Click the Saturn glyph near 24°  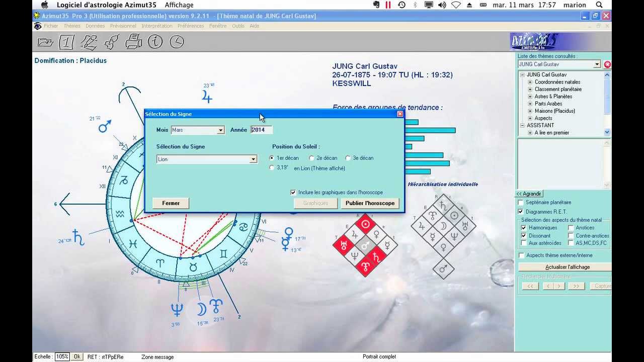click(x=79, y=237)
